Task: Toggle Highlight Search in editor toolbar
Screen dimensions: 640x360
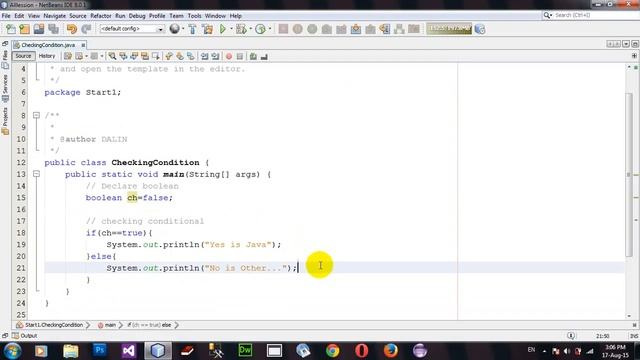Action: pyautogui.click(x=144, y=56)
